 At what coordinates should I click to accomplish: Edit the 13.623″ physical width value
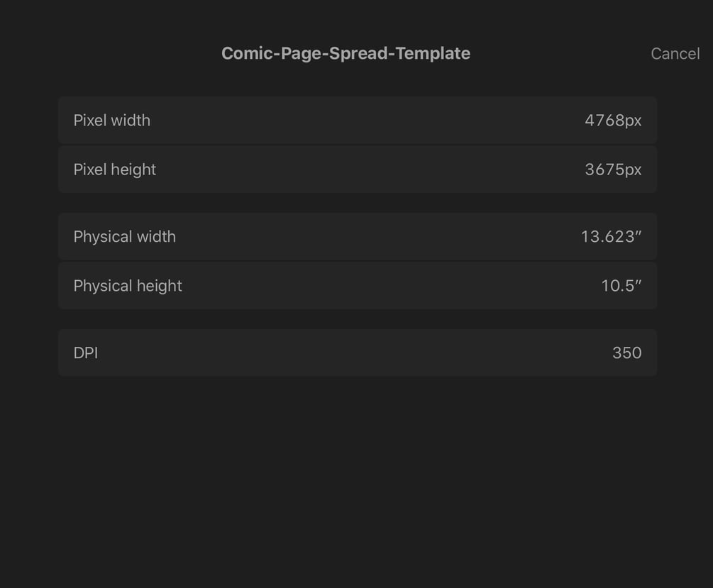pos(611,237)
